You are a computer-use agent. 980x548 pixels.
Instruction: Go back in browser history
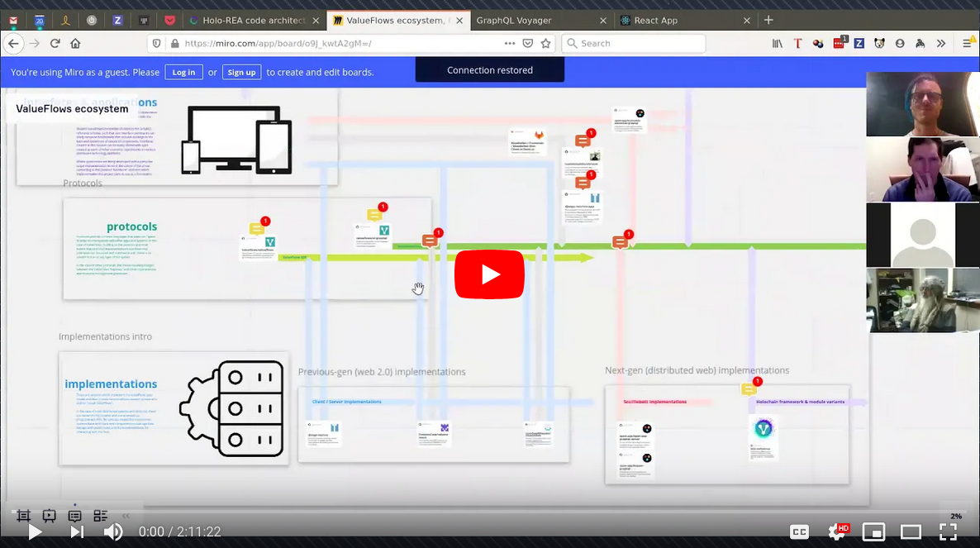(14, 43)
